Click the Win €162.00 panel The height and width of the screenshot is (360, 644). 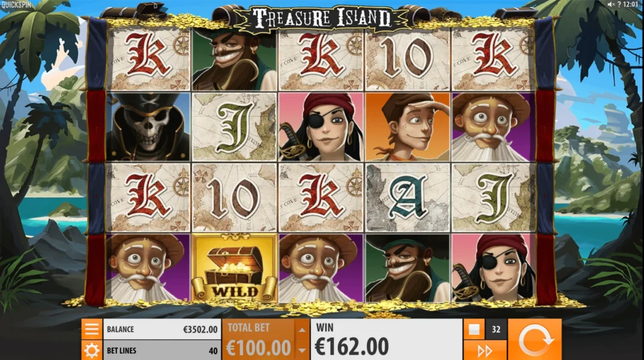(x=386, y=339)
